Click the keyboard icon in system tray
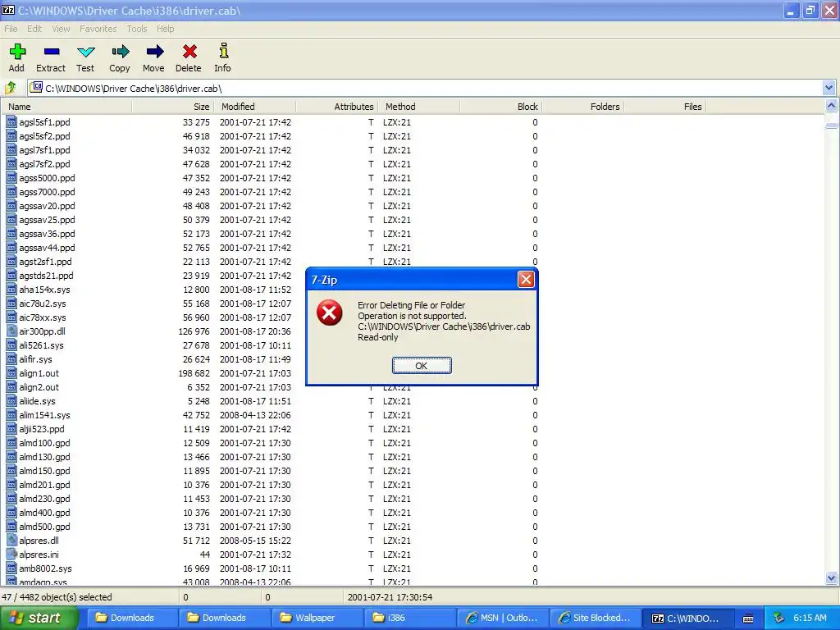Image resolution: width=840 pixels, height=630 pixels. click(748, 619)
